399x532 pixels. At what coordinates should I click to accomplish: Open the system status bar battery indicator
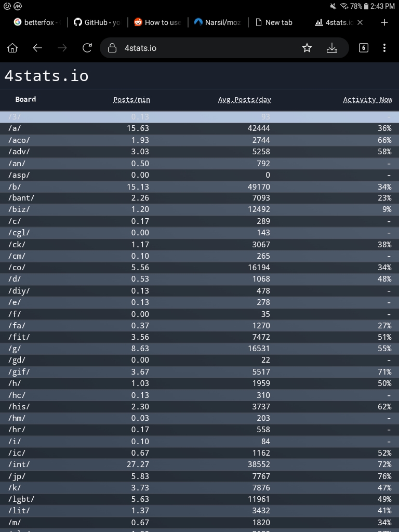[366, 6]
